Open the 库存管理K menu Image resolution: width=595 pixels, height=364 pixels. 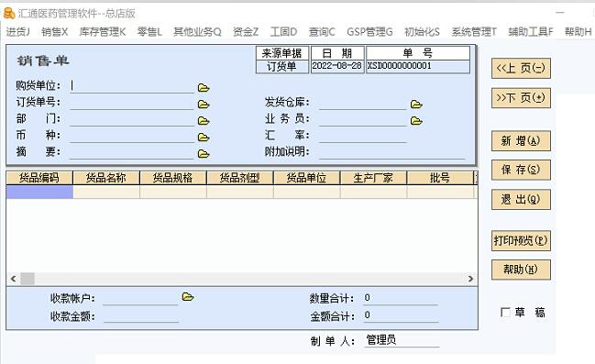coord(103,32)
